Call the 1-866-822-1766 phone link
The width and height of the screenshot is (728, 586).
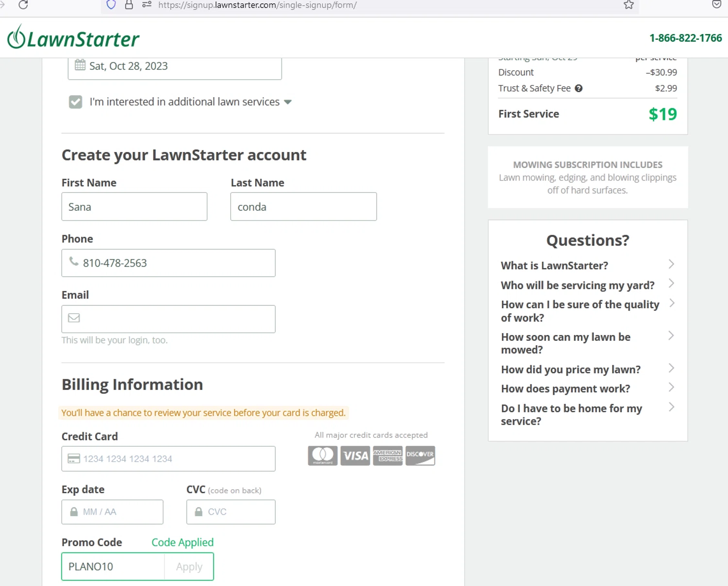pyautogui.click(x=686, y=38)
